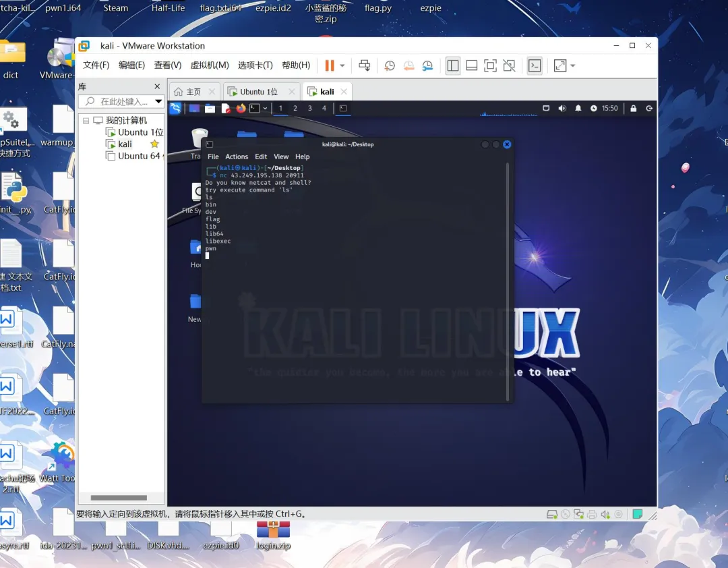Viewport: 728px width, 568px height.
Task: Toggle the library sidebar view
Action: (x=453, y=65)
